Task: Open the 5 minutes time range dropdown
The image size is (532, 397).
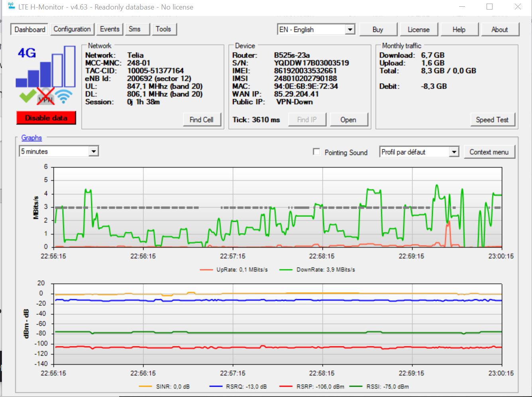Action: 59,151
